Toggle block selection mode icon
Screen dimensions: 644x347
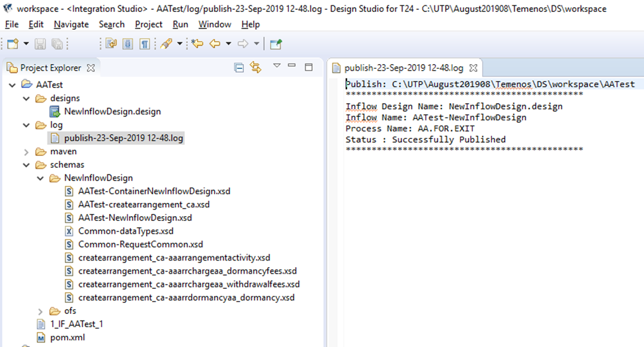coord(128,44)
